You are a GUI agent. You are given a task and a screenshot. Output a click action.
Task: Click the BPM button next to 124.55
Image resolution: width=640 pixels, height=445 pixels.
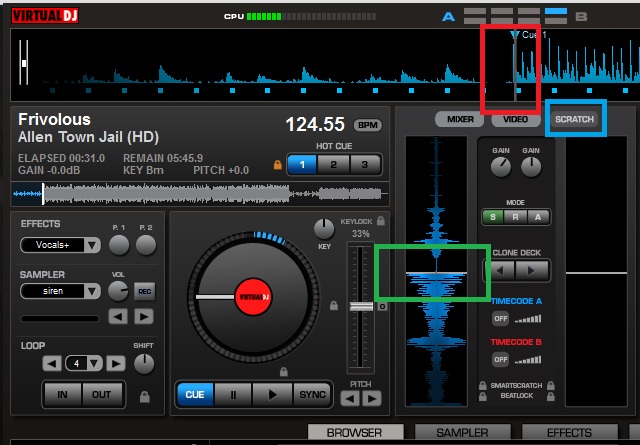[x=369, y=125]
